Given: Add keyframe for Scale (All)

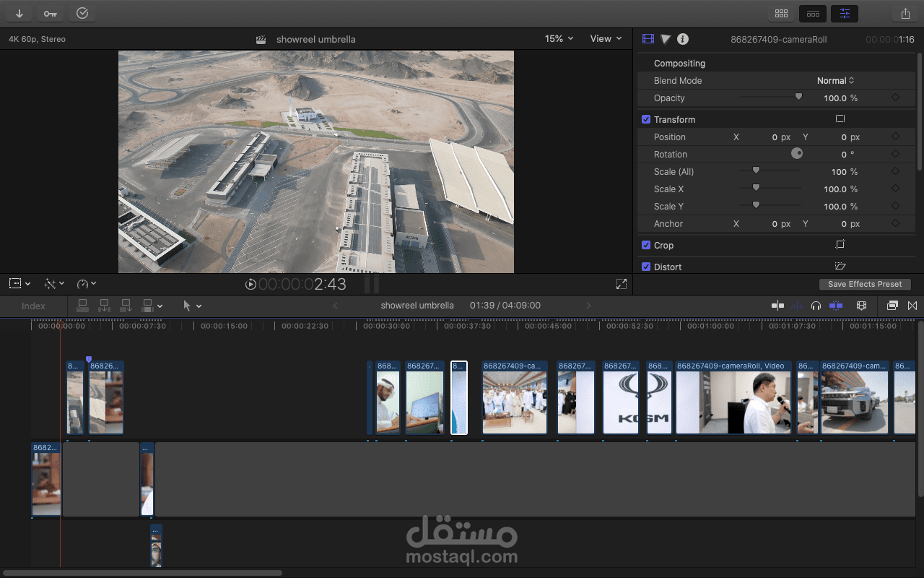Looking at the screenshot, I should tap(895, 171).
